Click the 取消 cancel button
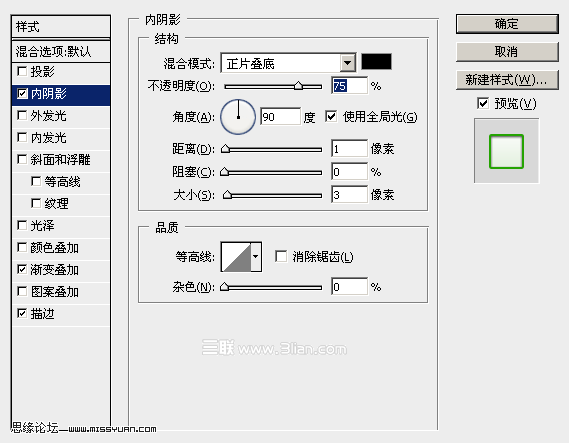Screen dimensions: 569x443 click(x=507, y=52)
